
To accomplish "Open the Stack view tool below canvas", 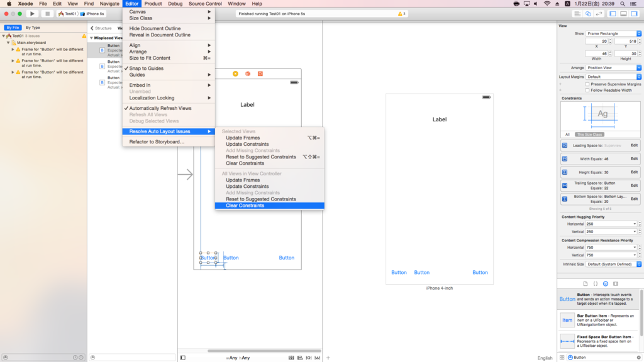I will (291, 358).
